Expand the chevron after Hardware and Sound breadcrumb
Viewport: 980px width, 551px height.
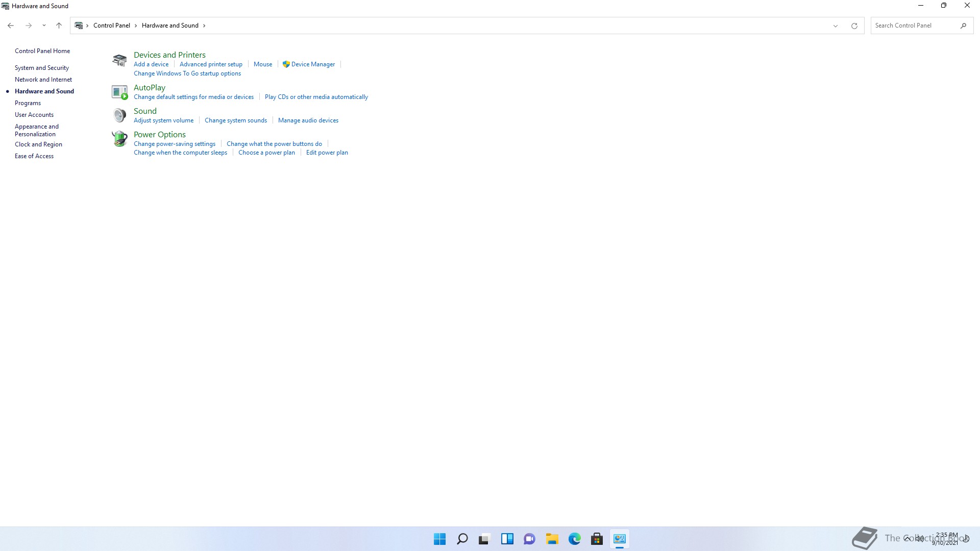pos(204,26)
